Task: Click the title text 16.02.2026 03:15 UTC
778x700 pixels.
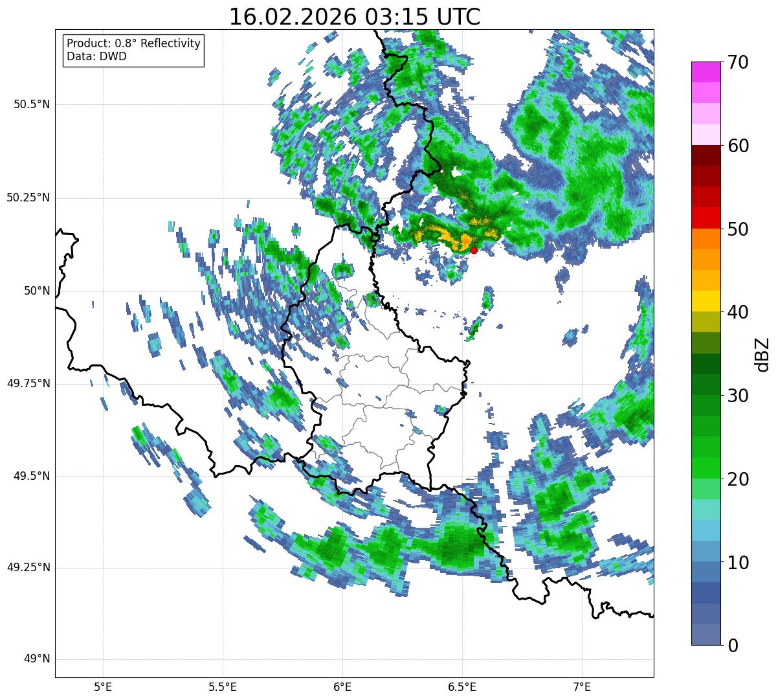Action: (x=355, y=17)
